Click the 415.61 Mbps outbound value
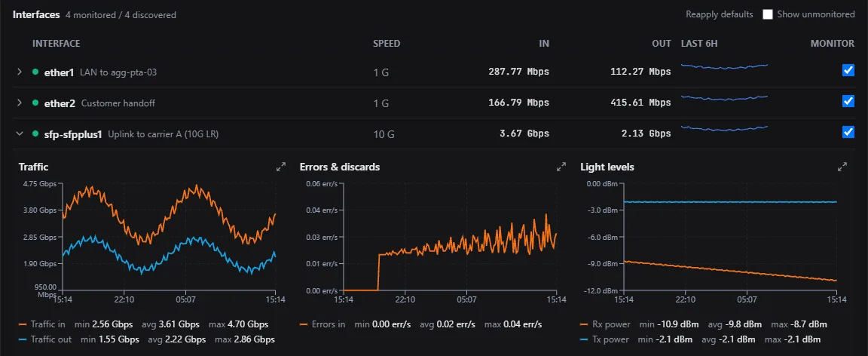This screenshot has height=356, width=868. pos(640,103)
